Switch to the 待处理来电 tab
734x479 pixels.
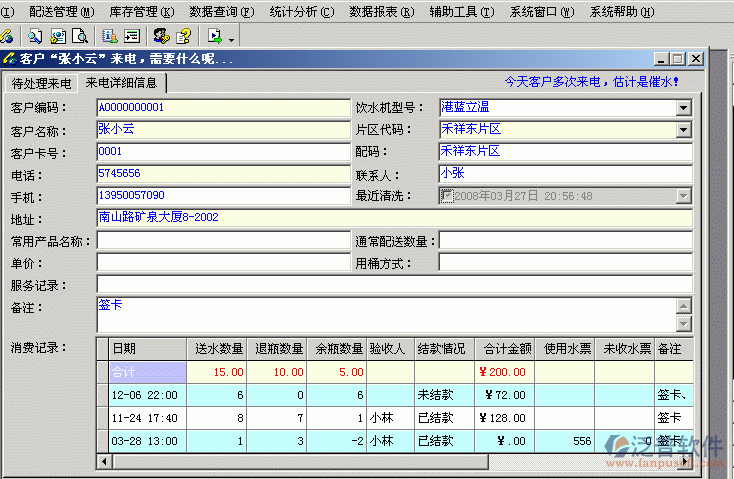tap(41, 83)
